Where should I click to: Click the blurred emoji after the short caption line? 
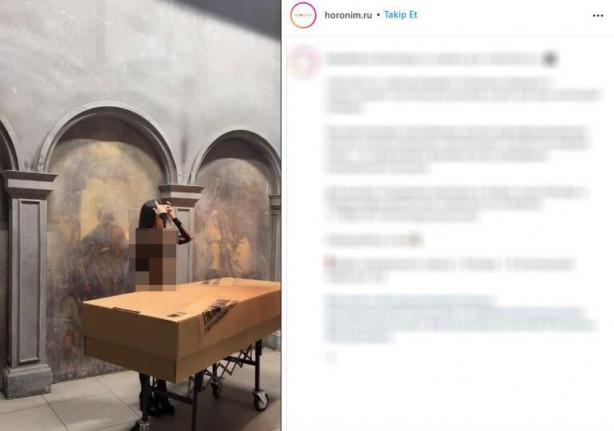[415, 240]
